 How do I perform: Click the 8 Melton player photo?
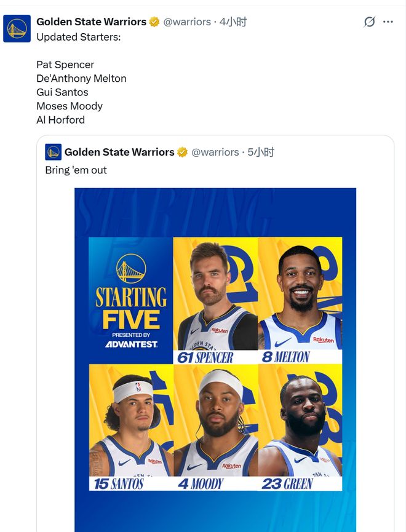coord(300,295)
